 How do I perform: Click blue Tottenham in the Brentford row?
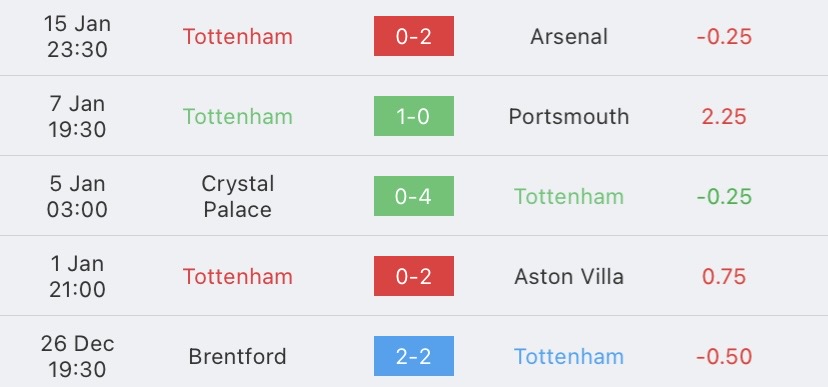click(569, 356)
